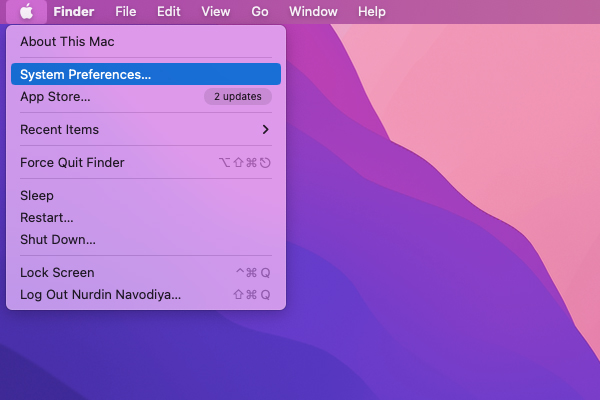Choose About This Mac

tap(146, 41)
